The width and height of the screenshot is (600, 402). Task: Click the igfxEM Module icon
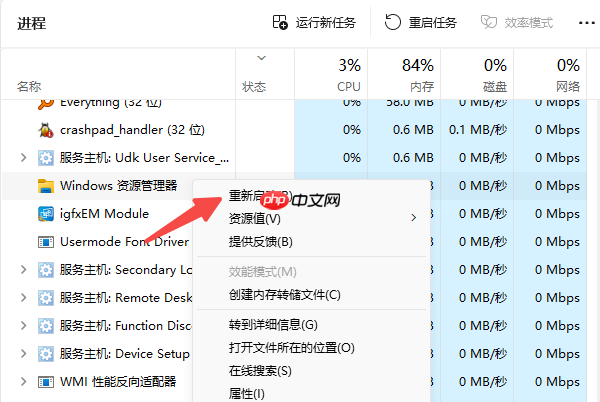point(45,213)
